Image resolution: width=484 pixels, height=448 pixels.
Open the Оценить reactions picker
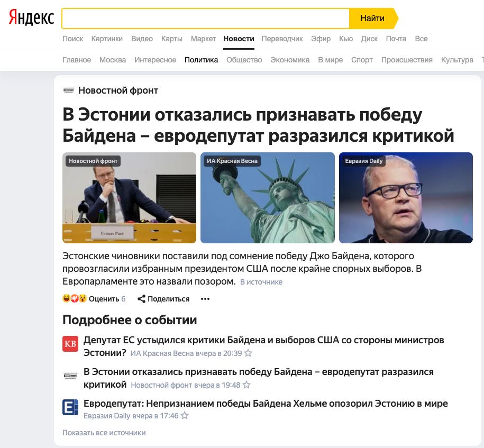click(x=104, y=299)
